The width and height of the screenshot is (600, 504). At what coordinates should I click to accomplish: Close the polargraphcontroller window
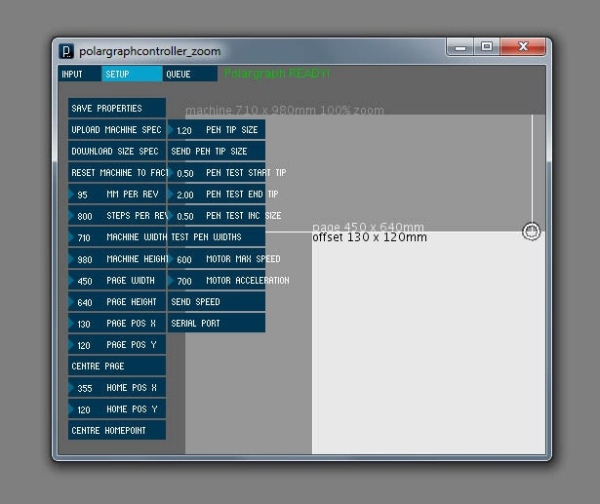(523, 47)
